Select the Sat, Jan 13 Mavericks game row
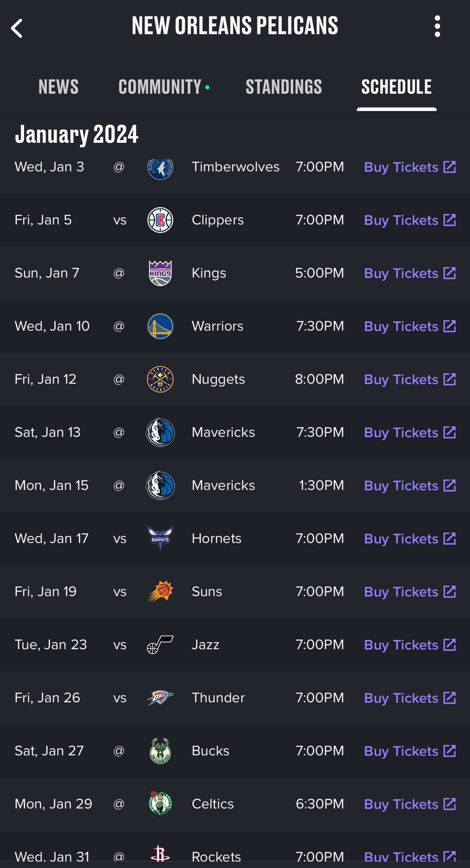 click(x=223, y=432)
